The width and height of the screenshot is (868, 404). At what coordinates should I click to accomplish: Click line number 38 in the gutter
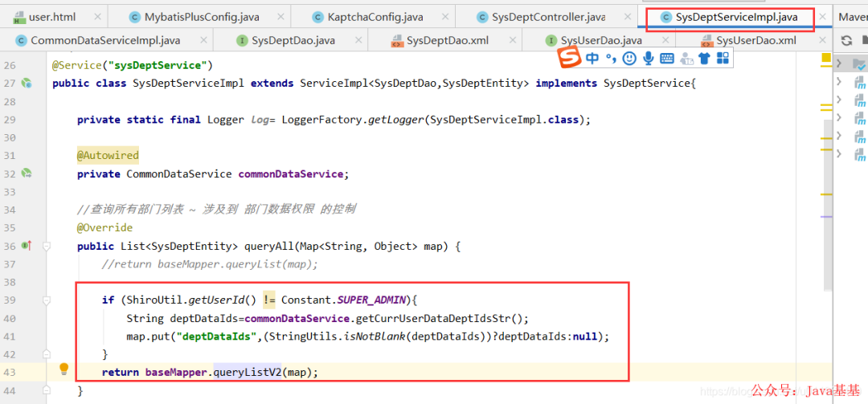[10, 282]
